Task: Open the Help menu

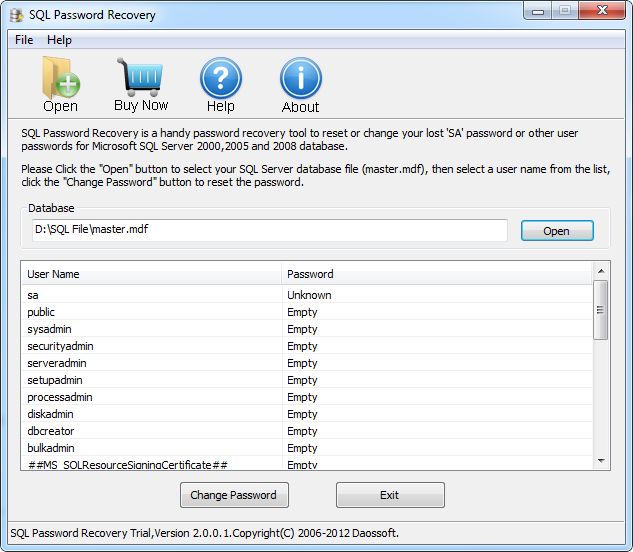Action: (59, 40)
